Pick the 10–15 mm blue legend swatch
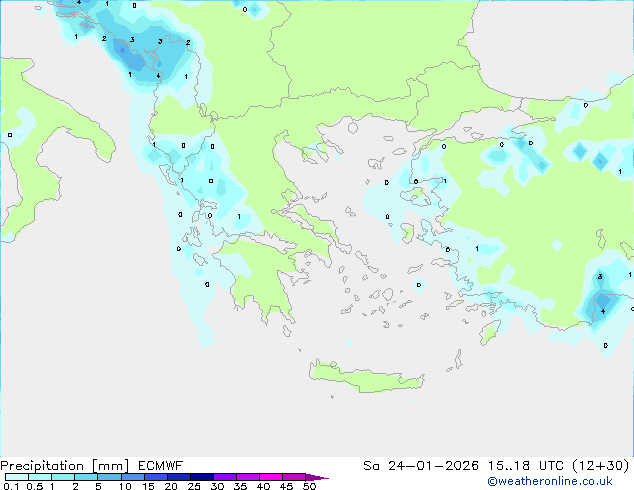This screenshot has height=490, width=634. click(132, 477)
